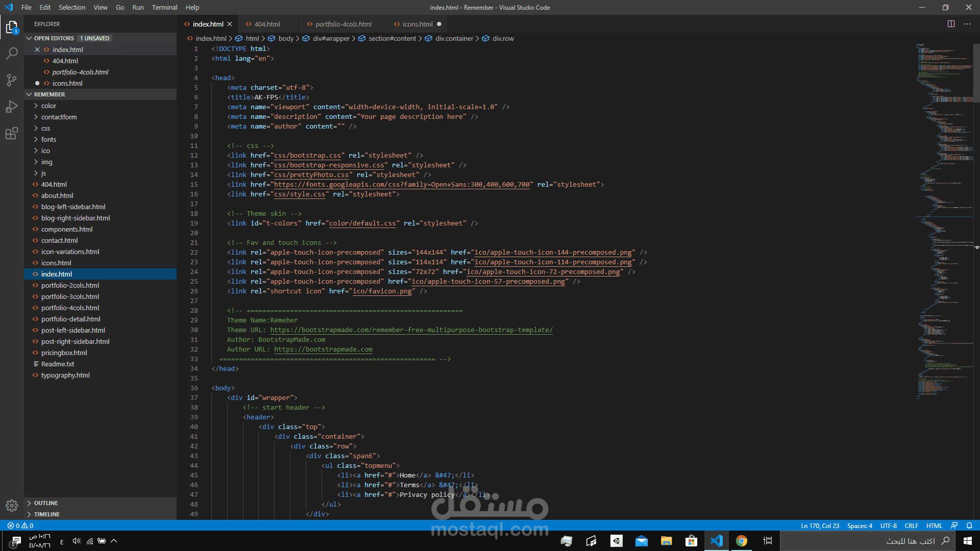Open Google Chrome from taskbar

tap(742, 541)
